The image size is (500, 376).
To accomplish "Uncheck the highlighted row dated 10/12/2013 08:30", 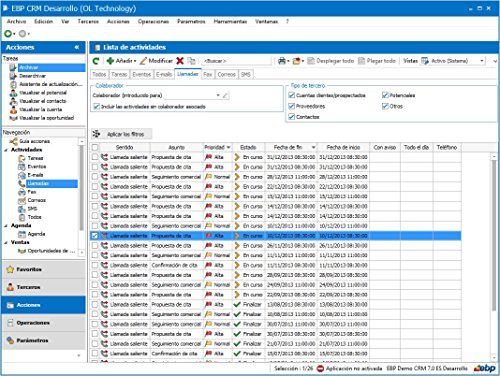I will 95,236.
